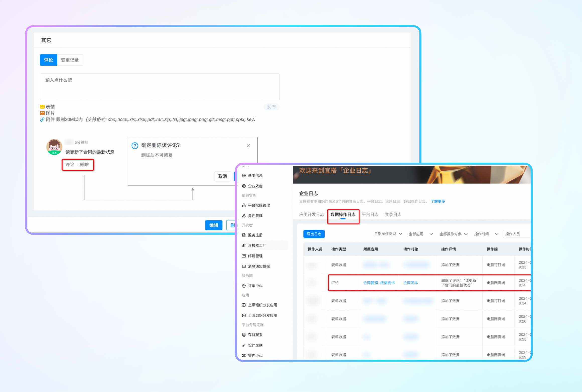The height and width of the screenshot is (392, 582).
Task: Open the 了解更多 link
Action: click(438, 202)
